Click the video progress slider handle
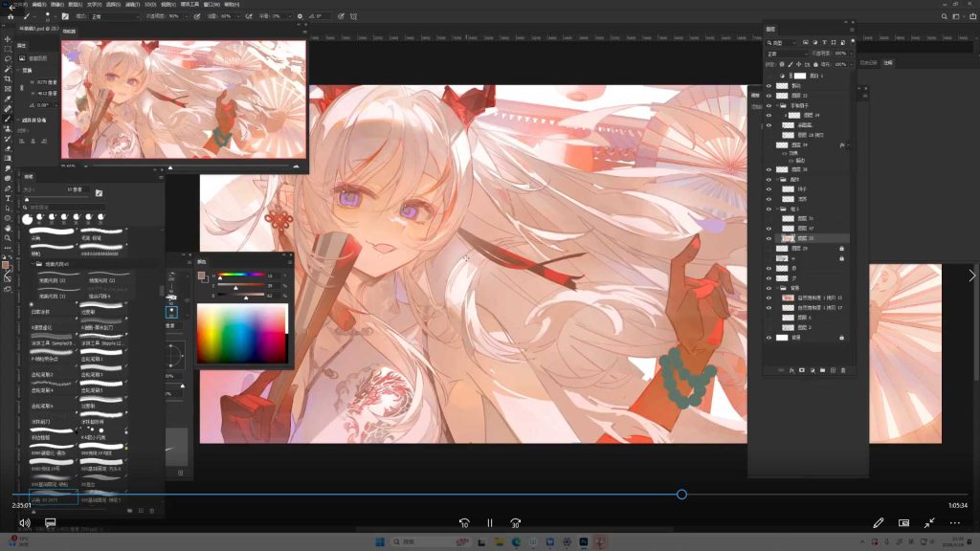 pyautogui.click(x=681, y=495)
